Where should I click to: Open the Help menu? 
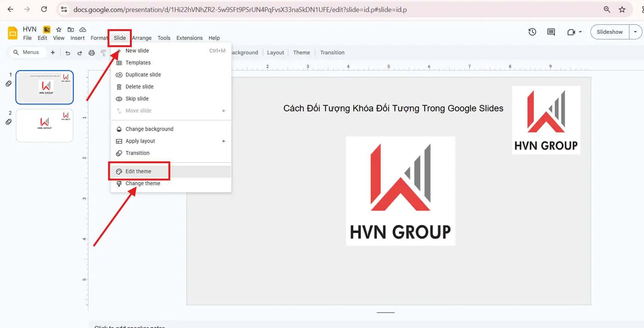coord(214,38)
